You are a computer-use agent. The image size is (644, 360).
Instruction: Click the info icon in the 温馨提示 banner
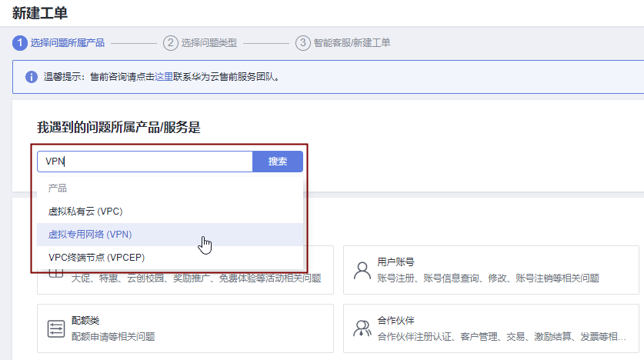click(32, 77)
